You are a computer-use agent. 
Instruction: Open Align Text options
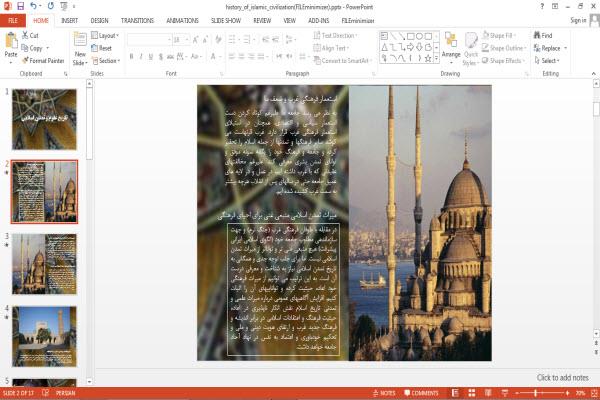coord(331,48)
